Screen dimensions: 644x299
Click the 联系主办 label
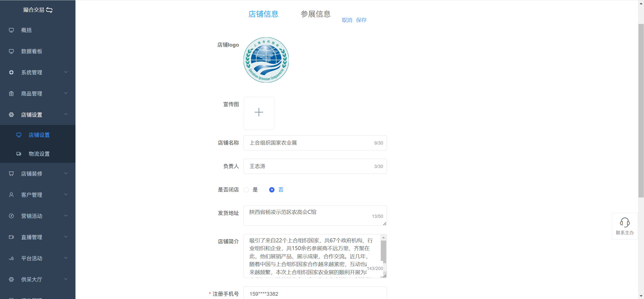pyautogui.click(x=625, y=233)
